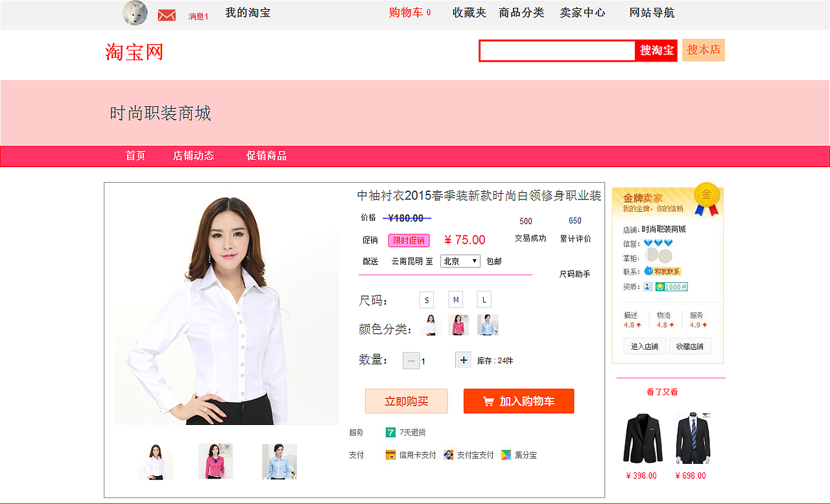Click the 收藏店铺 favorite shop button

pyautogui.click(x=692, y=345)
